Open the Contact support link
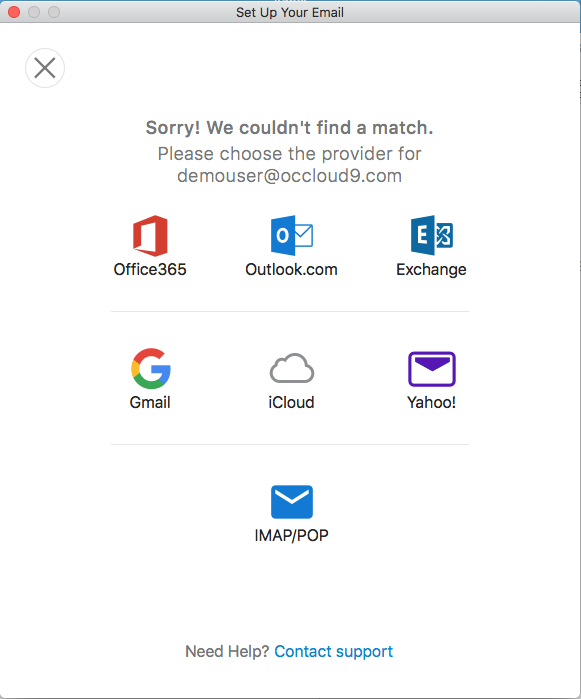Viewport: 581px width, 699px height. pyautogui.click(x=334, y=651)
